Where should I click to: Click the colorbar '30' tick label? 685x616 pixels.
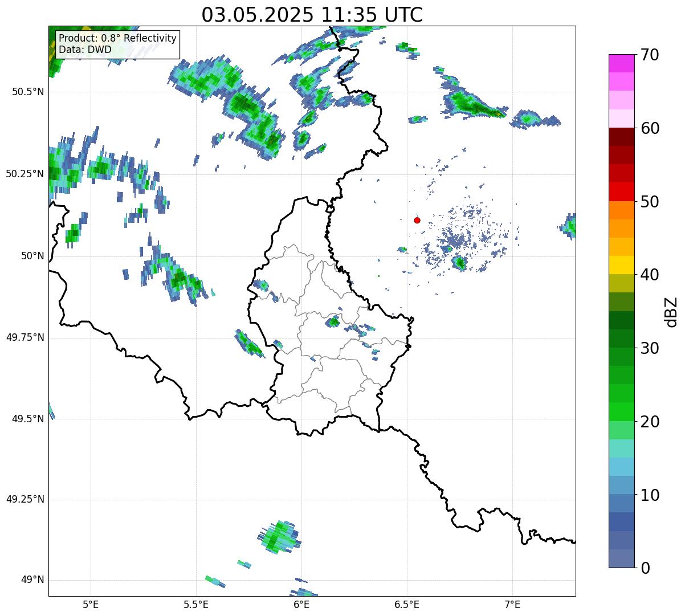[x=650, y=348]
